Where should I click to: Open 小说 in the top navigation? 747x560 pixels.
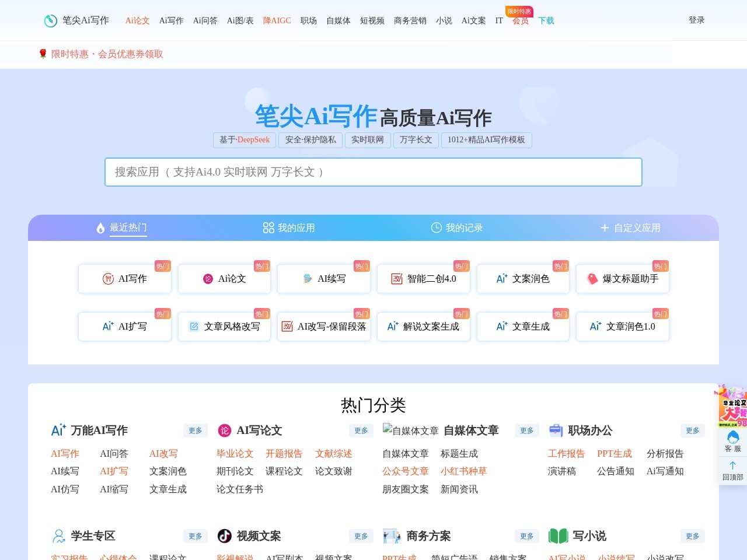[x=444, y=20]
